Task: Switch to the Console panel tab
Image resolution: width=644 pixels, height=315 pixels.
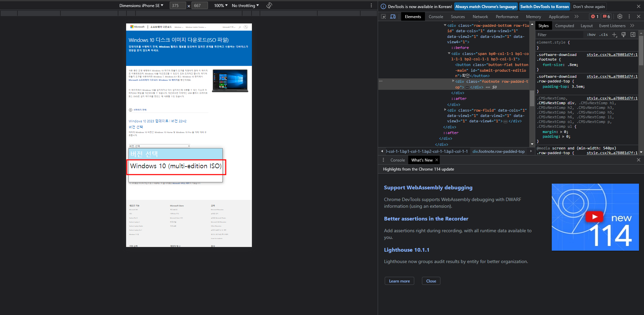Action: pyautogui.click(x=436, y=16)
